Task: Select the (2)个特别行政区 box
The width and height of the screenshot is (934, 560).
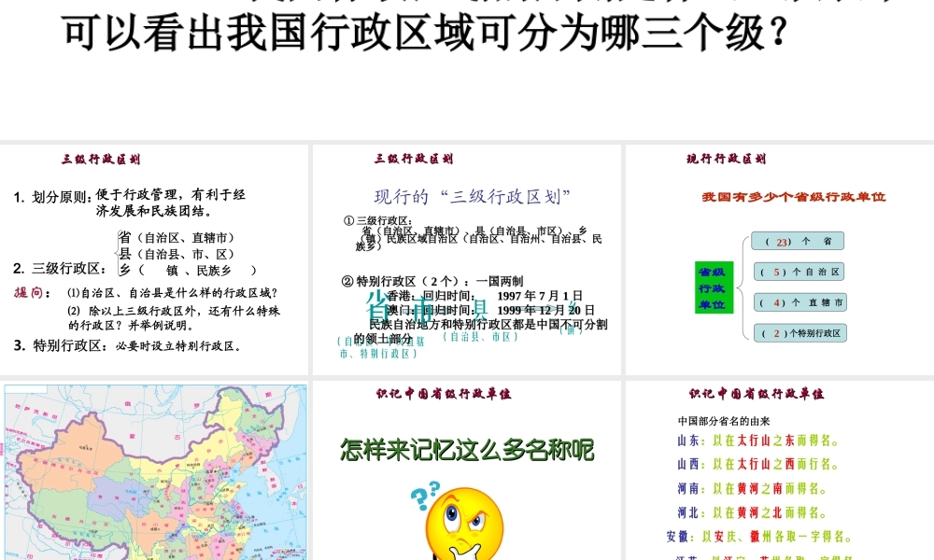Action: tap(800, 333)
